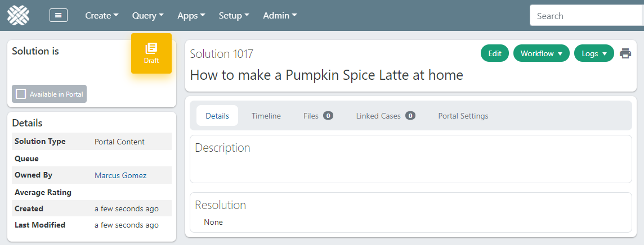Open the Query dropdown menu
Viewport: 644px width, 245px height.
point(147,16)
